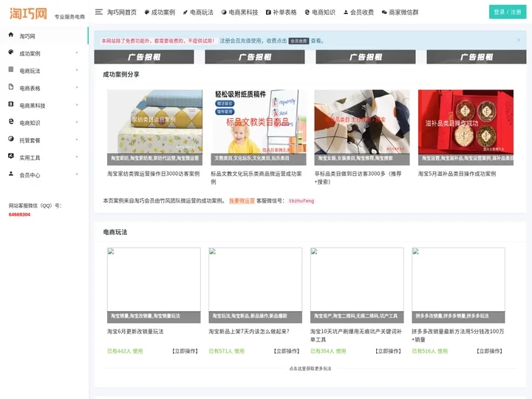Click the icon before 成功案例 in top nav

[x=147, y=13]
